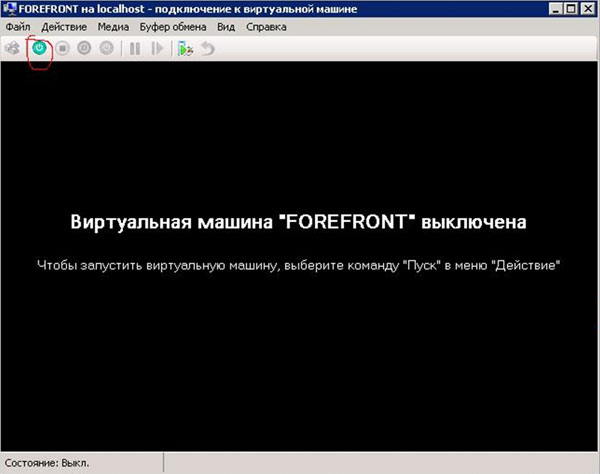Minimize the FOREFRONT connection window
This screenshot has width=600, height=474.
553,8
